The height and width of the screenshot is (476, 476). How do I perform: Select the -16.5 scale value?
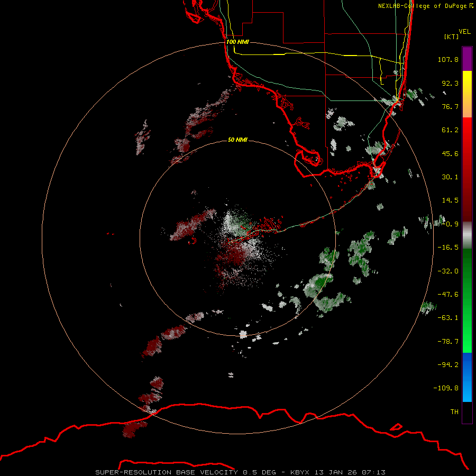[x=448, y=248]
